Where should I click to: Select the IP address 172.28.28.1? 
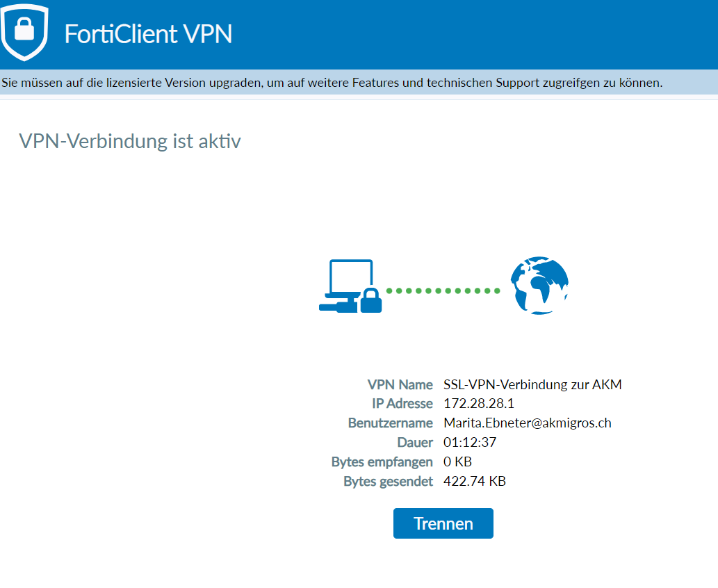click(x=479, y=404)
